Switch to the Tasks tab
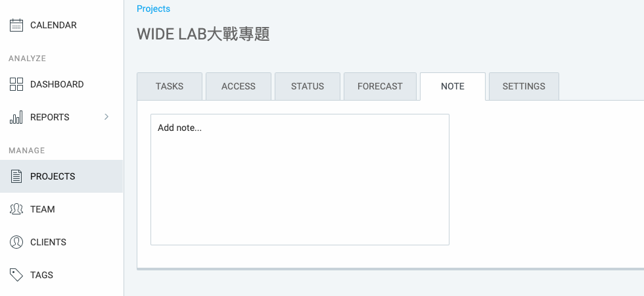This screenshot has width=644, height=296. click(x=170, y=86)
